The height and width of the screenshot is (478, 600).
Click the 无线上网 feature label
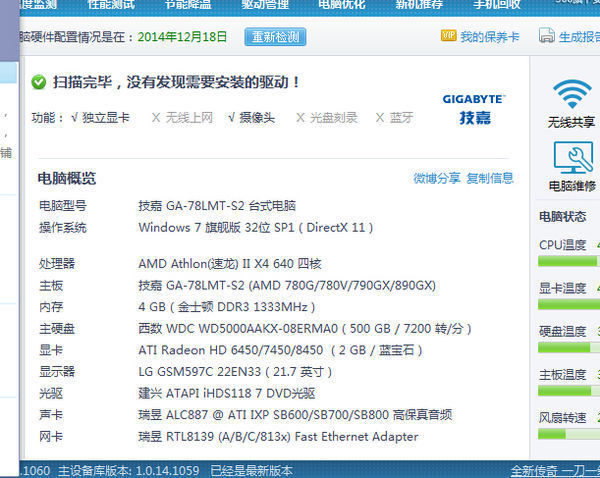[x=189, y=117]
